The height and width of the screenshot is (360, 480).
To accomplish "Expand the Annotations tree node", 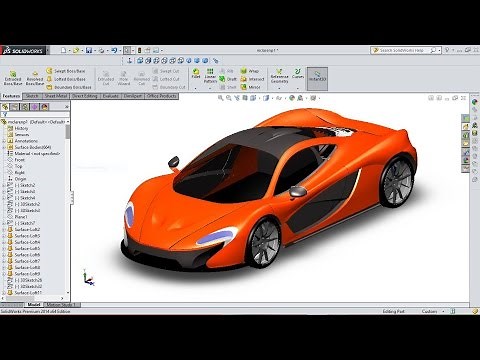I will (4, 141).
